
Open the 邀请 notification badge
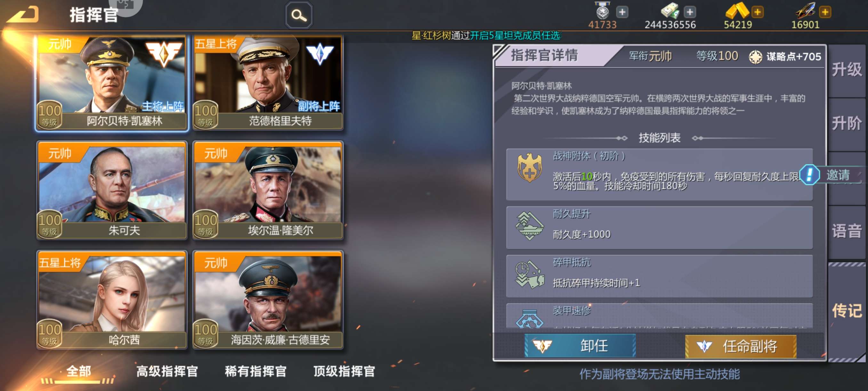pos(830,175)
